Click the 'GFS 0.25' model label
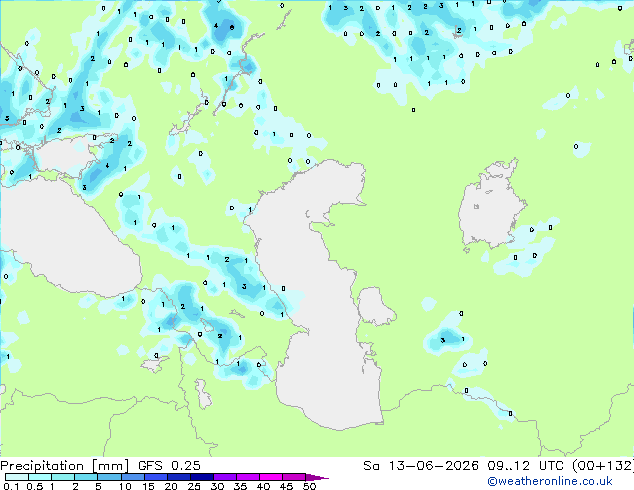The image size is (634, 490). click(169, 466)
